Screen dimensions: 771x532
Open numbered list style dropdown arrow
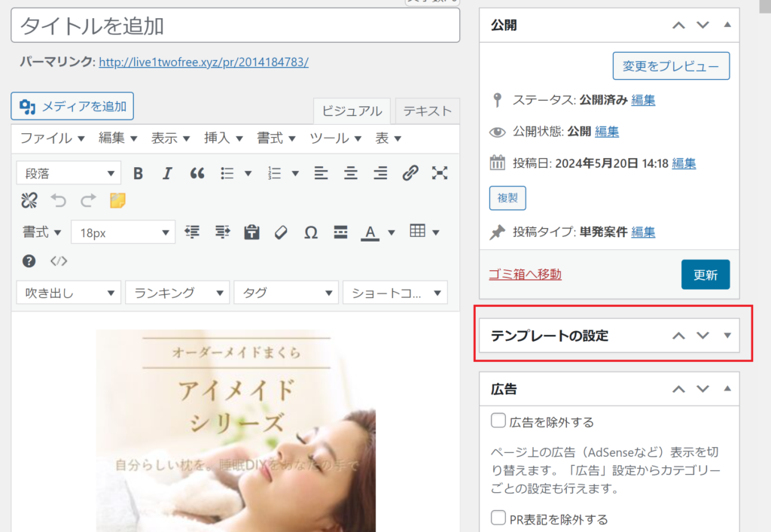(x=295, y=173)
